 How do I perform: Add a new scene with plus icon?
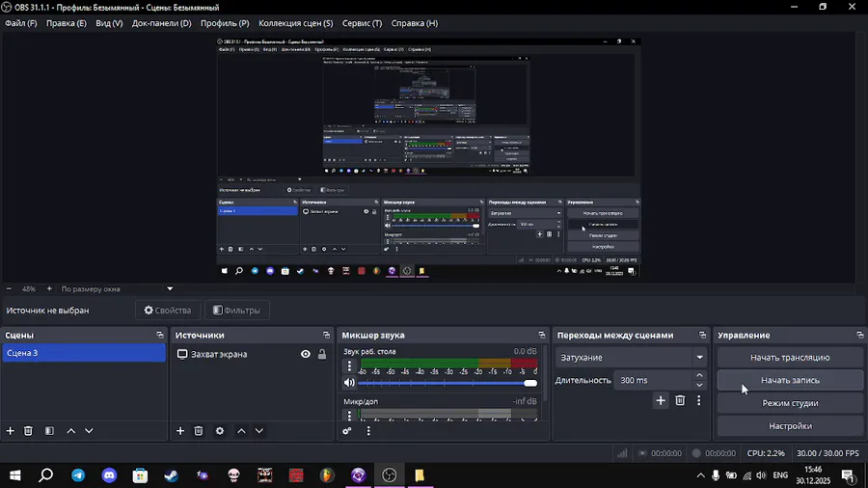click(x=10, y=430)
